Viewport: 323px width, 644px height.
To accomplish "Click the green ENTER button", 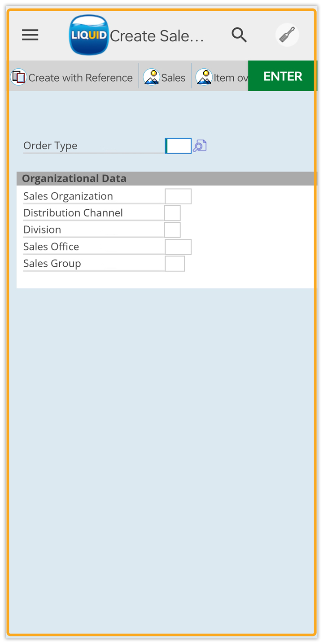I will [x=283, y=76].
